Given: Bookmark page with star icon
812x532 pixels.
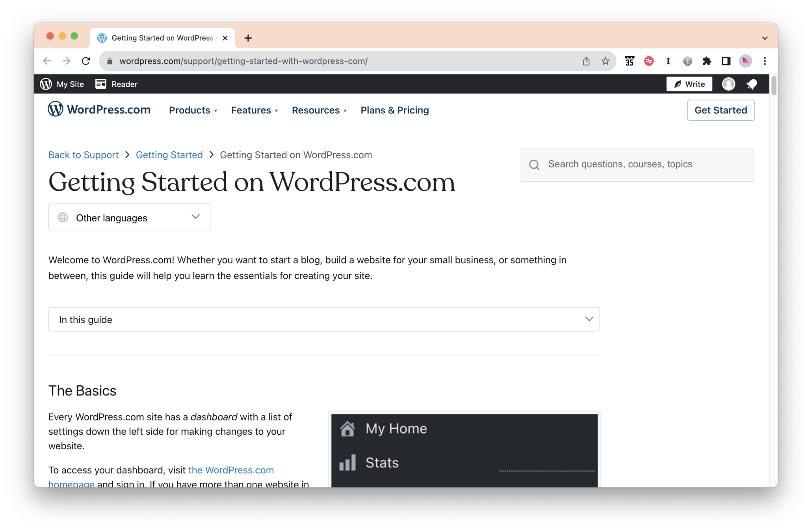Looking at the screenshot, I should (605, 61).
